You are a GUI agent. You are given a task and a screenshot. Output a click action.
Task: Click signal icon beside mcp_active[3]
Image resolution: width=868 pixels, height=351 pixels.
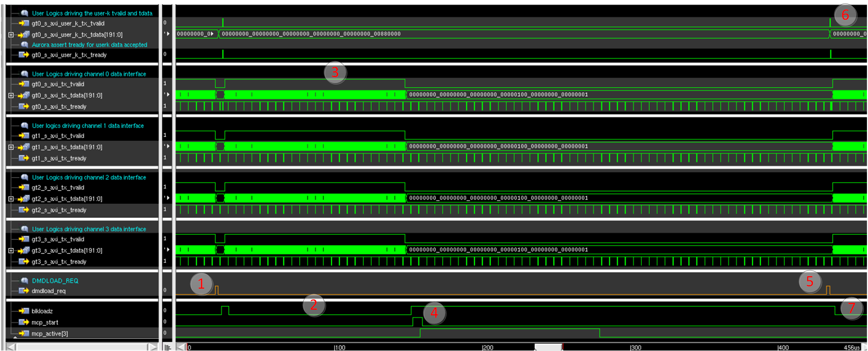24,333
